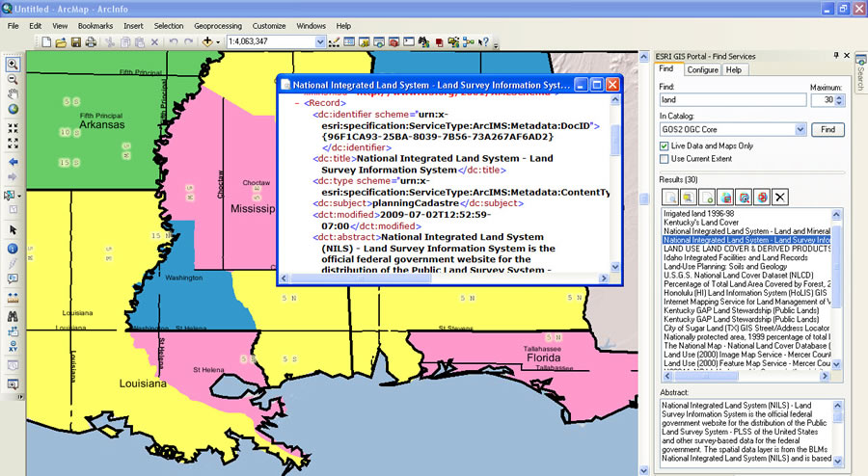Print the current map

click(x=91, y=42)
